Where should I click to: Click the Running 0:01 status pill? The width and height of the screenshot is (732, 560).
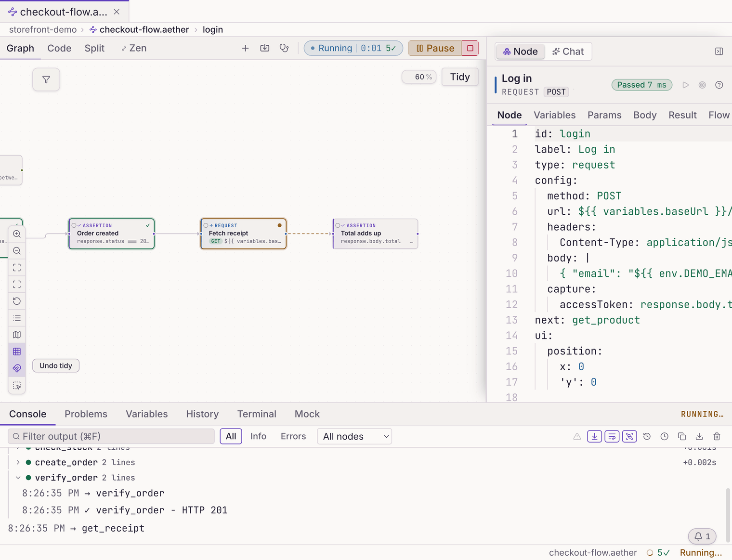353,48
